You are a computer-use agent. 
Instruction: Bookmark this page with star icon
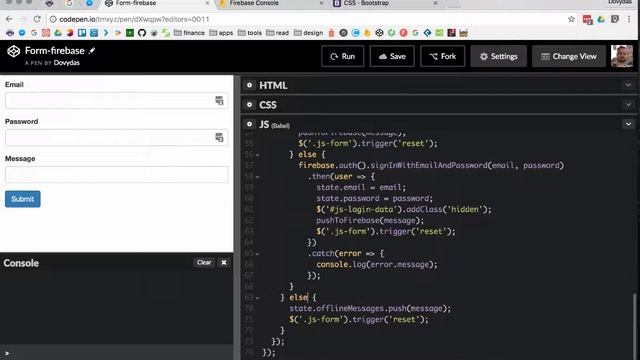tap(571, 19)
